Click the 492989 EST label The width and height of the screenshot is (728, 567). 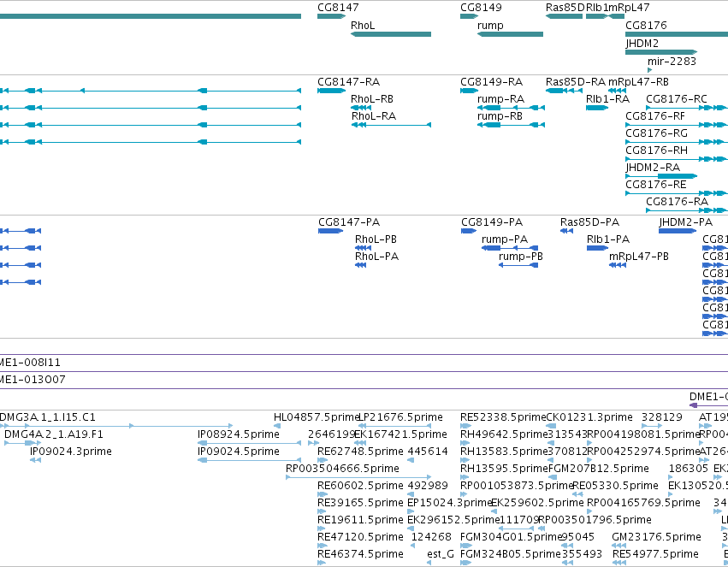428,487
